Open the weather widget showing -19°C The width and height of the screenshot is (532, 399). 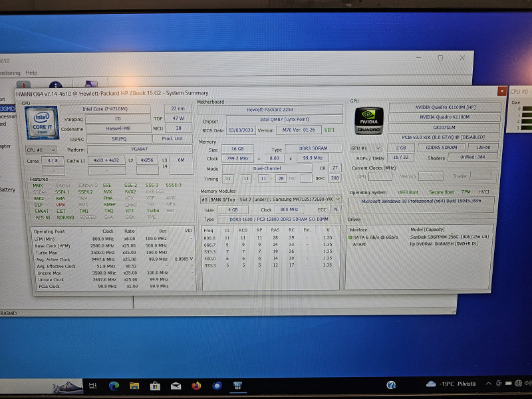[x=451, y=384]
